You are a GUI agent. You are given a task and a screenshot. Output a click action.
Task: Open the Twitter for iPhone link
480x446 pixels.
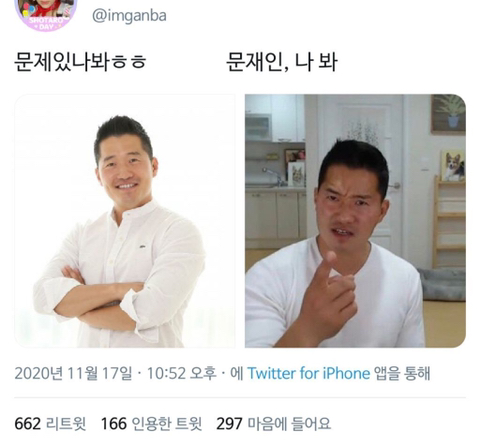click(309, 373)
